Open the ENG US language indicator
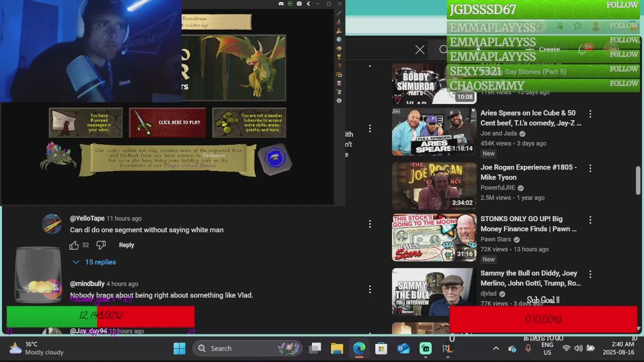Image resolution: width=644 pixels, height=362 pixels. 547,348
